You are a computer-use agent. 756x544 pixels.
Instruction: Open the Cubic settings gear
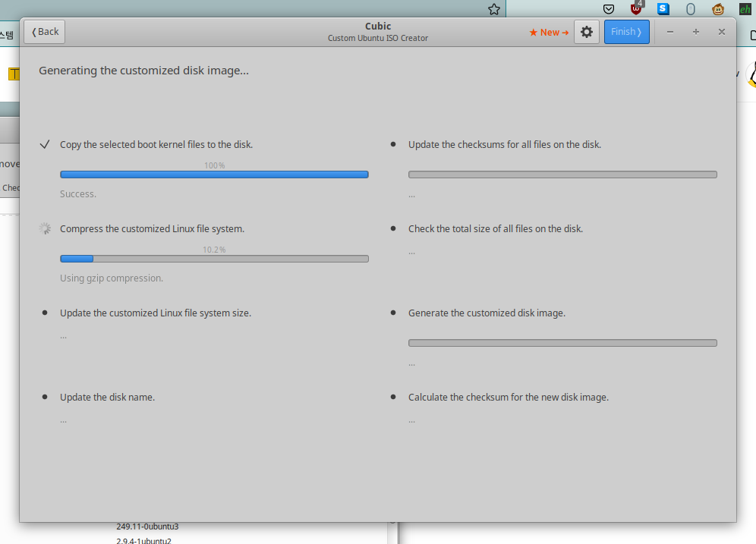586,32
